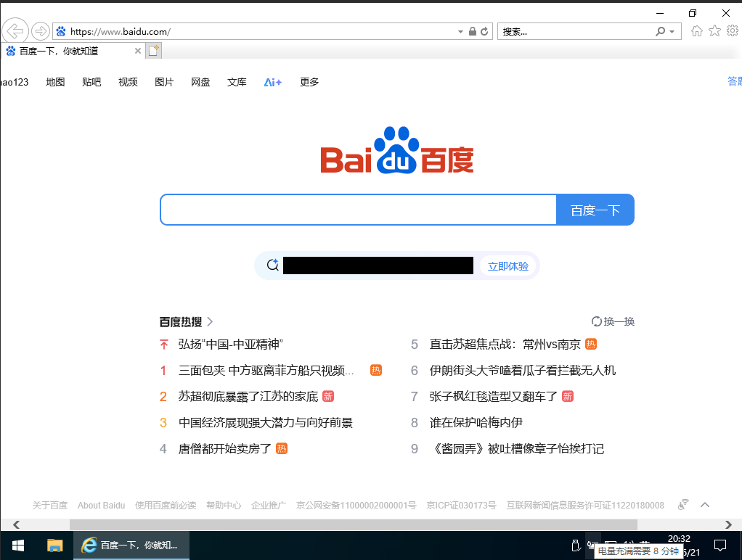Click the 热 badge next to 唐僧都开始卖房了

tap(282, 448)
